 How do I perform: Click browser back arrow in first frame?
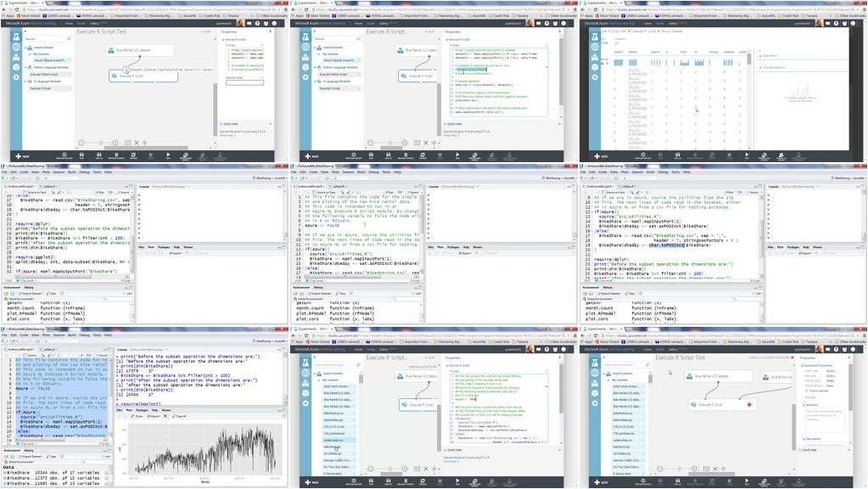point(4,9)
